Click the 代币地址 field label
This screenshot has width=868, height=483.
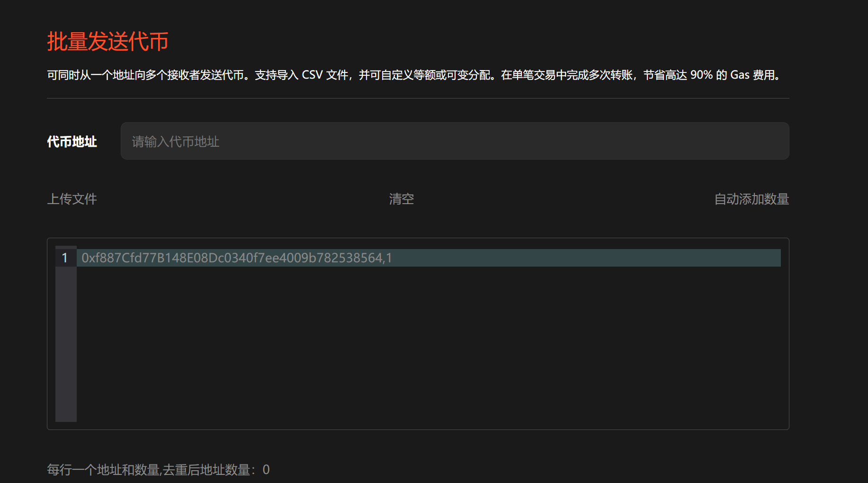pyautogui.click(x=72, y=142)
